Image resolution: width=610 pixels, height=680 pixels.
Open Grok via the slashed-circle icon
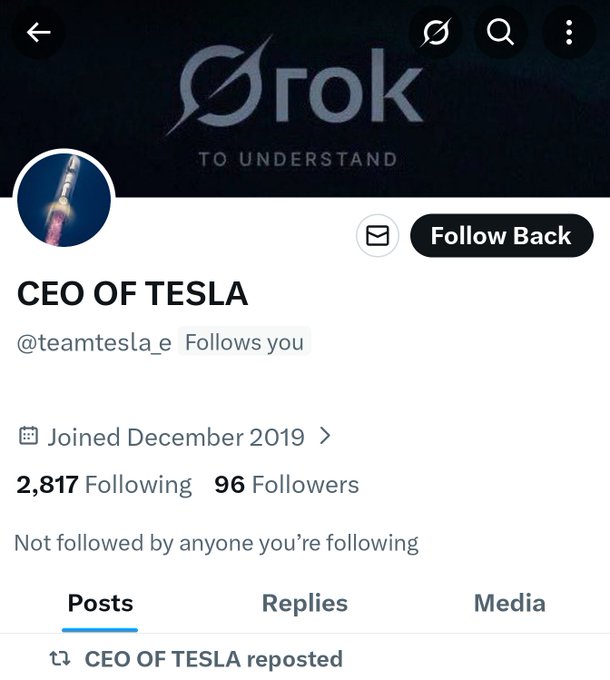[x=436, y=34]
